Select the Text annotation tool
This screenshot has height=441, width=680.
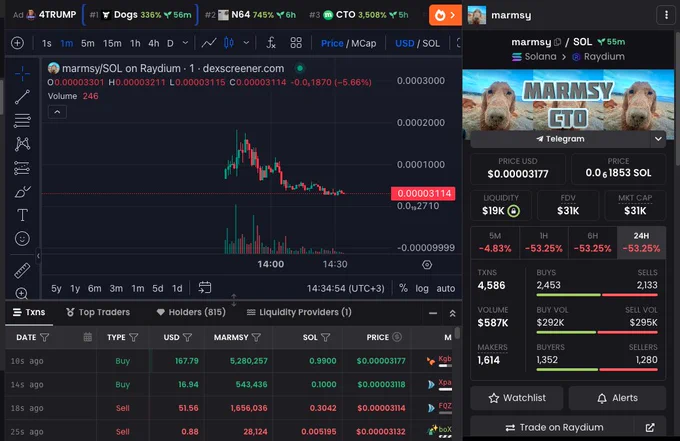[22, 215]
